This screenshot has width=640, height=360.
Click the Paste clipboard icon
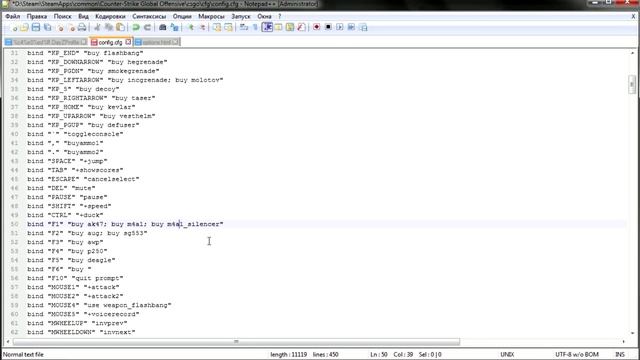pyautogui.click(x=120, y=27)
